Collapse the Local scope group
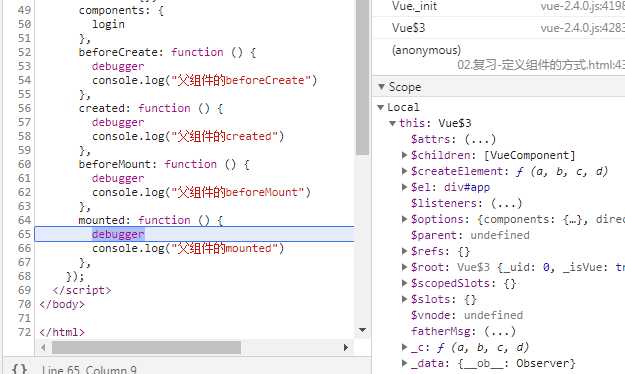Screen dimensions: 625x374 coord(380,107)
